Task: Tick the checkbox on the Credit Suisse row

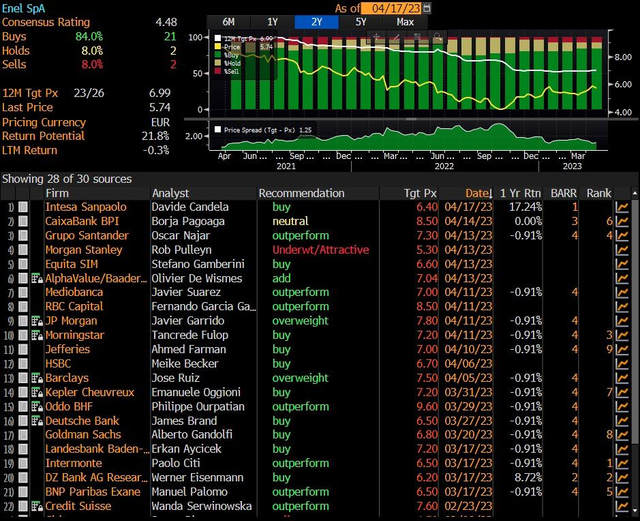Action: click(x=23, y=506)
